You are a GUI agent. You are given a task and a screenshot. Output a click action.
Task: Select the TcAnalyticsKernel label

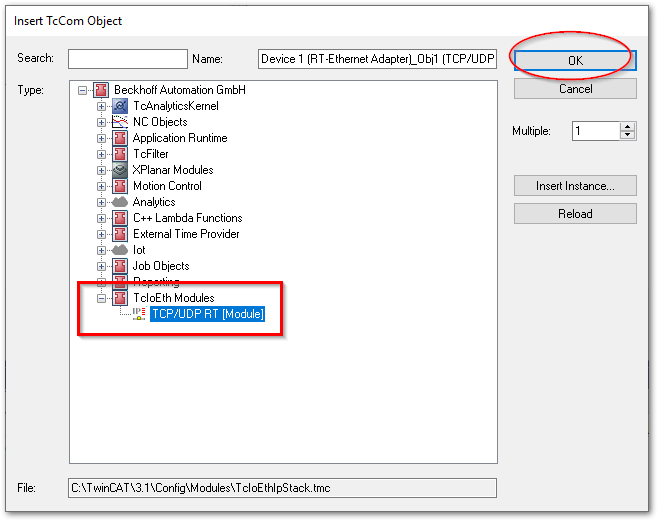(x=176, y=106)
